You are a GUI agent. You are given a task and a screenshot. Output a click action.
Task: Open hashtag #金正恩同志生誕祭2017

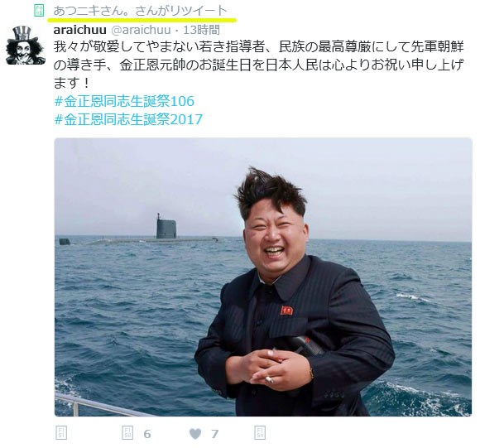(128, 119)
